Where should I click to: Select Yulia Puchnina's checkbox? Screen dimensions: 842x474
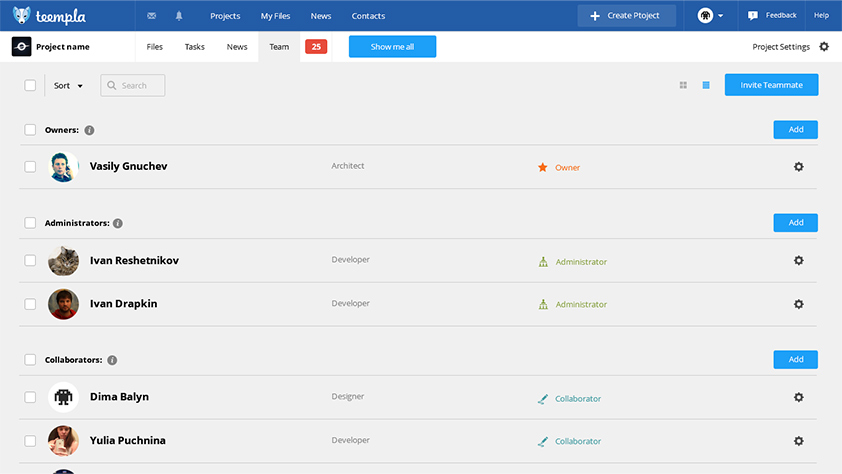click(30, 440)
